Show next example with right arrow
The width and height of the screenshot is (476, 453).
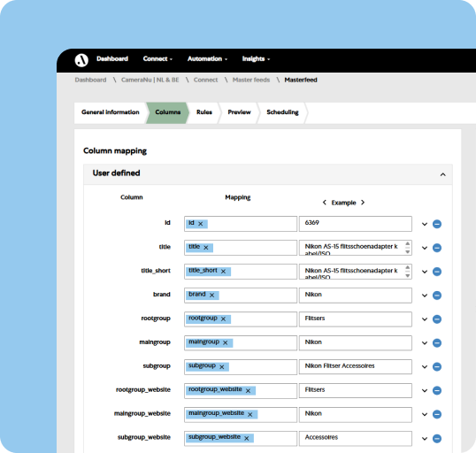pos(363,203)
